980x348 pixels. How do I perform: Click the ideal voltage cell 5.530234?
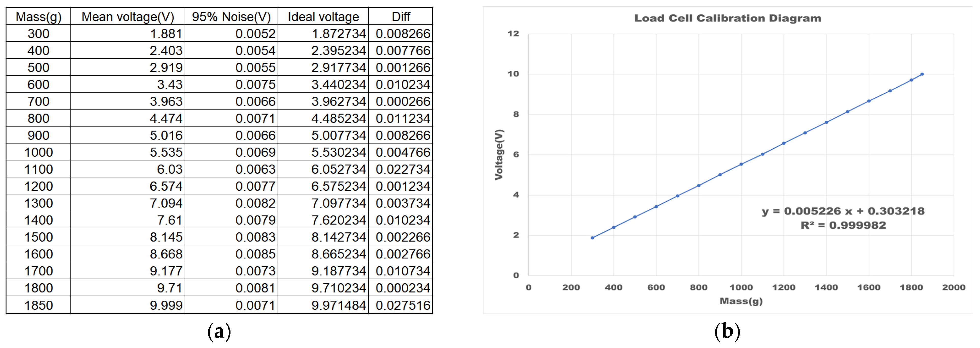[x=338, y=152]
